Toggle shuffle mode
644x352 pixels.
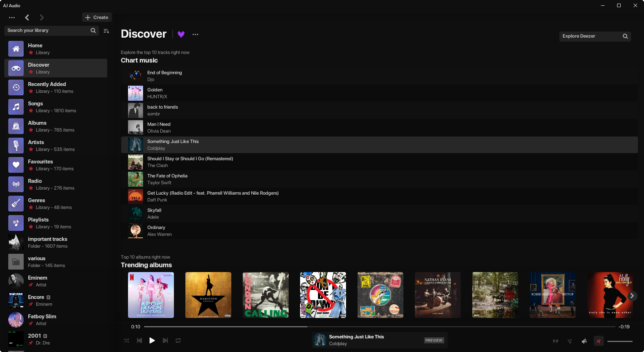(127, 341)
